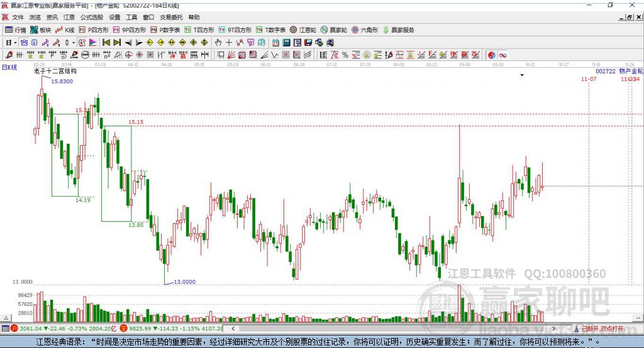The image size is (644, 348).
Task: Open the 赢家轮 wheel tool
Action: click(x=334, y=30)
